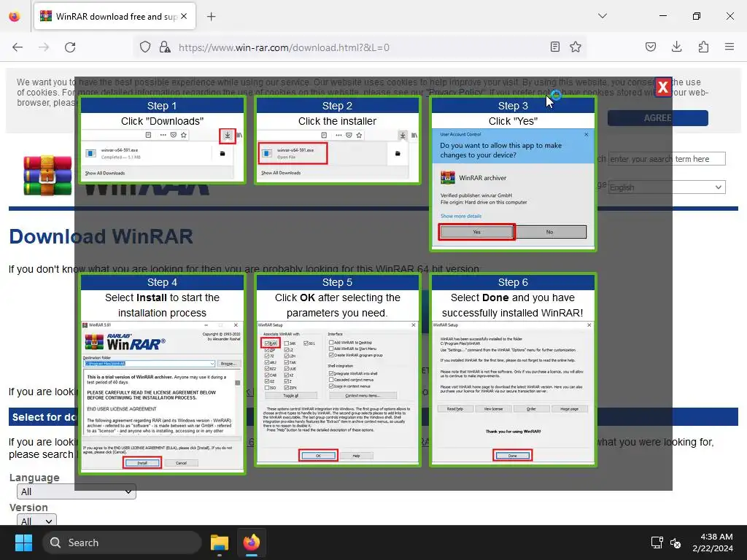Open Firefox extensions menu
This screenshot has height=560, width=747.
[x=703, y=47]
